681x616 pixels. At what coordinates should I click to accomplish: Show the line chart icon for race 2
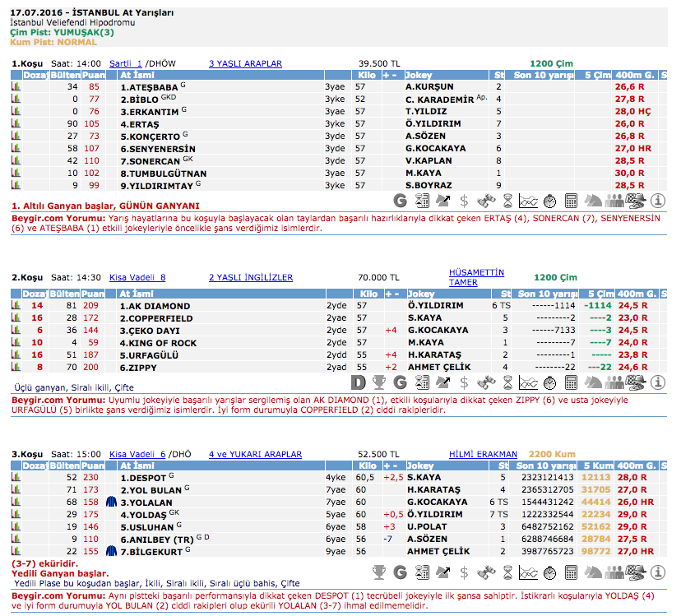click(529, 382)
